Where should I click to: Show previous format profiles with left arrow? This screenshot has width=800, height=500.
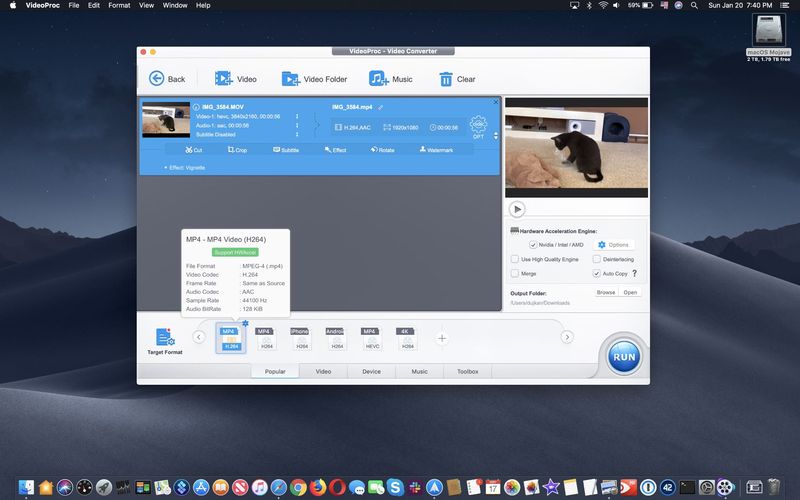pyautogui.click(x=198, y=337)
